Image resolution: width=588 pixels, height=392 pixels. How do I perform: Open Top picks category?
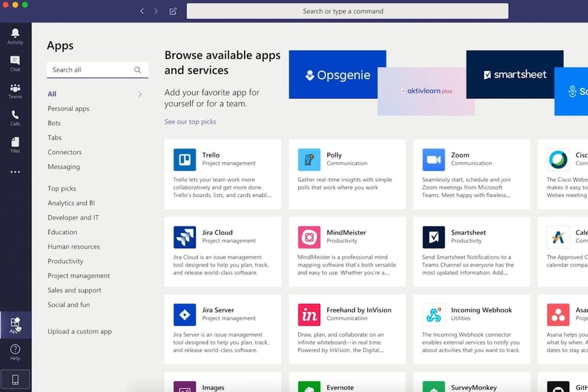point(62,189)
